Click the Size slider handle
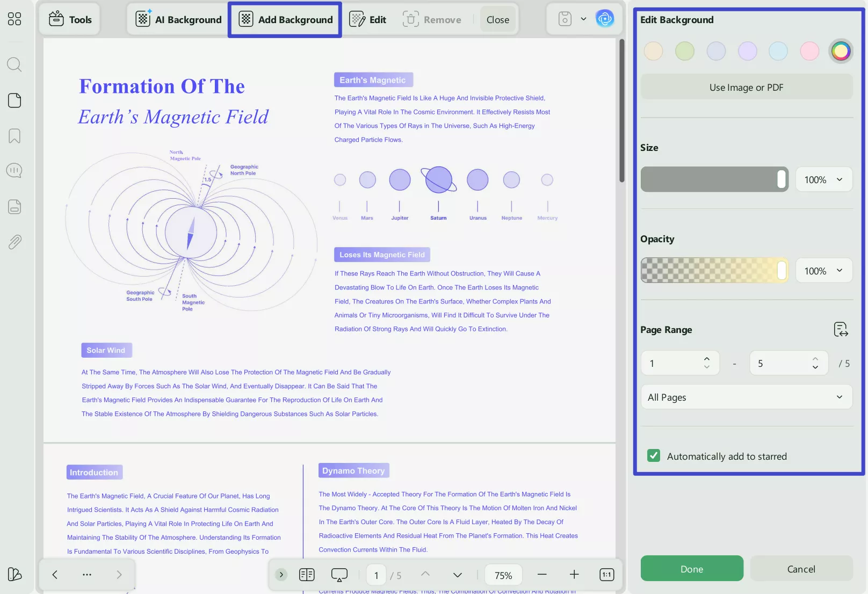 tap(782, 179)
